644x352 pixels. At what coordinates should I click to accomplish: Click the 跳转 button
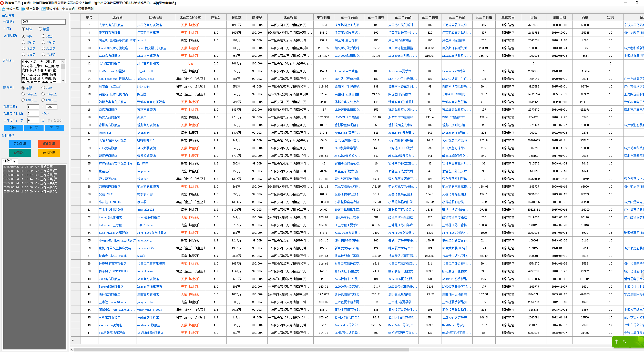[13, 128]
